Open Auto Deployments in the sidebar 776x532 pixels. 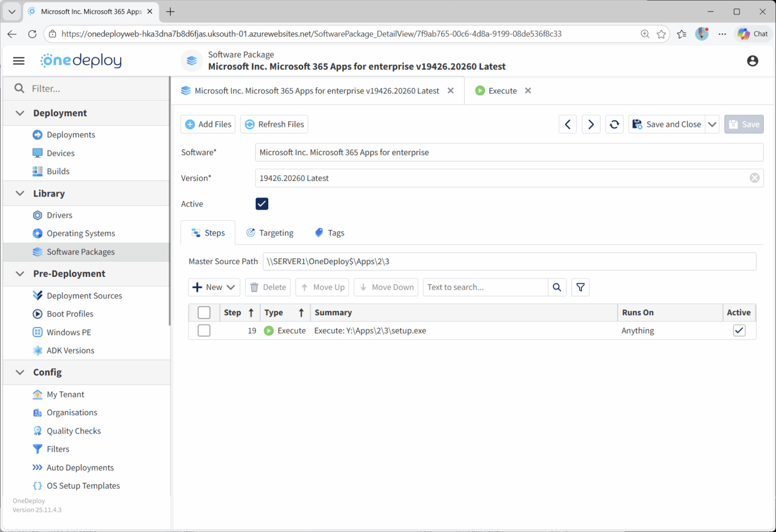click(x=80, y=468)
